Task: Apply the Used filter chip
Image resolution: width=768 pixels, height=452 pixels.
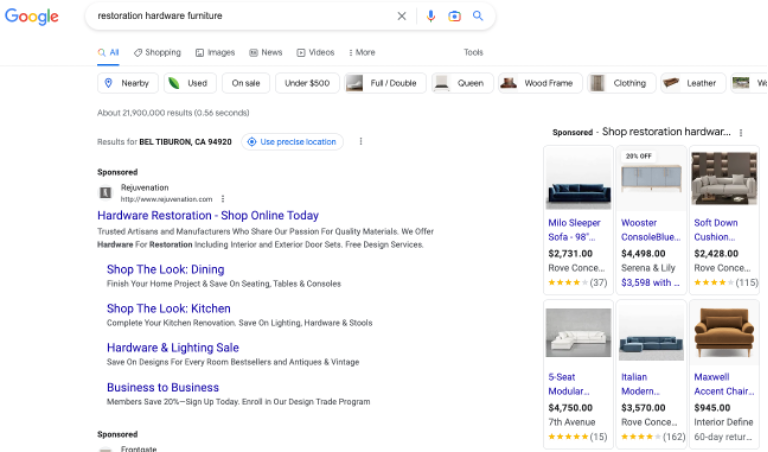Action: 190,83
